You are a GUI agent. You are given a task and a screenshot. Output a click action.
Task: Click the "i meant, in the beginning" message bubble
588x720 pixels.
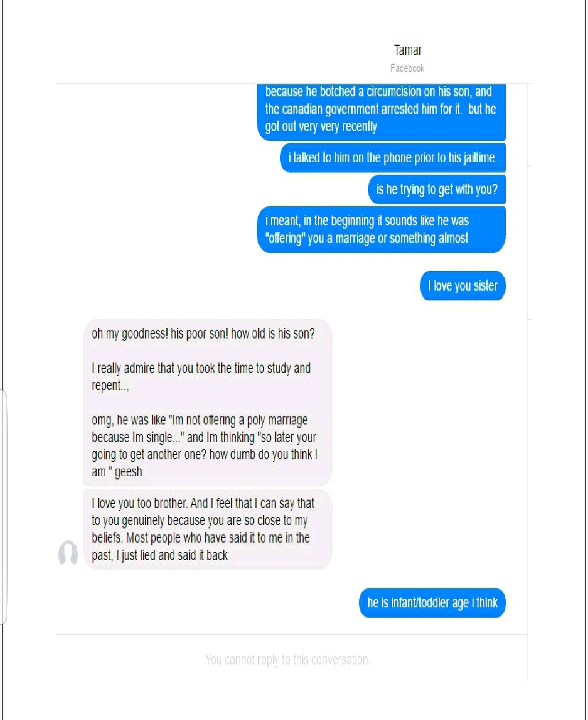381,230
